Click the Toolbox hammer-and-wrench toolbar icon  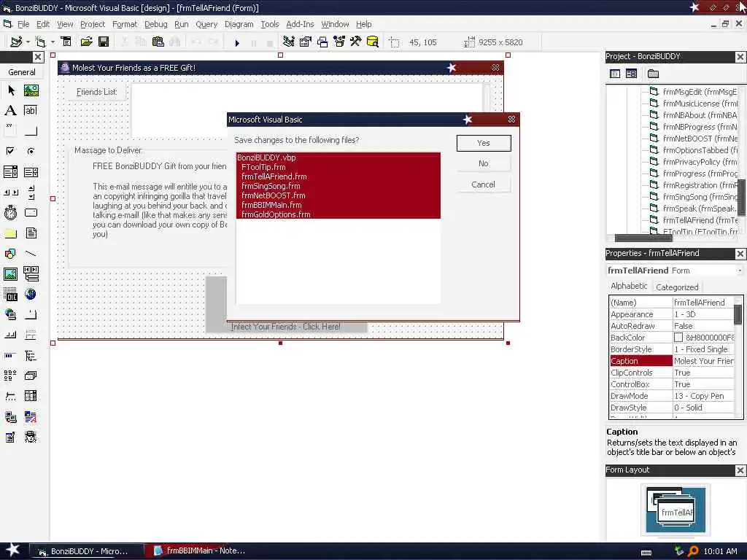355,42
